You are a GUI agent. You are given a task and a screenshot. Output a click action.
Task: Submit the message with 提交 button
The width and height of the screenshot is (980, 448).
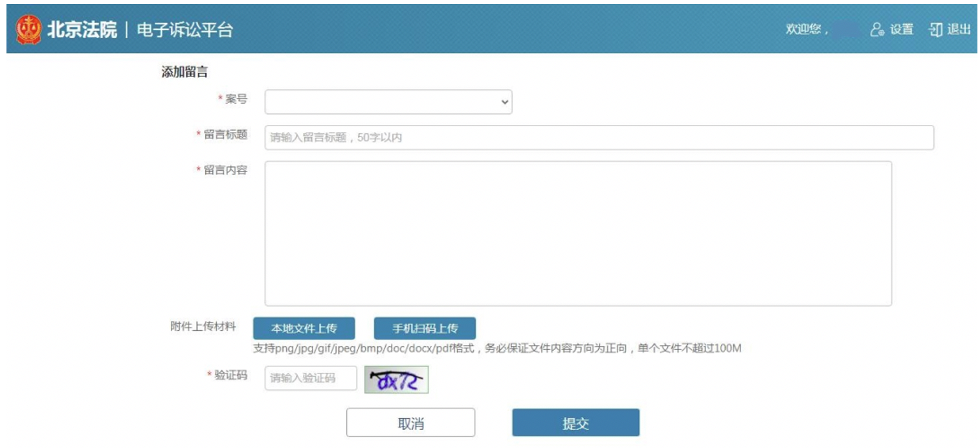(x=575, y=423)
